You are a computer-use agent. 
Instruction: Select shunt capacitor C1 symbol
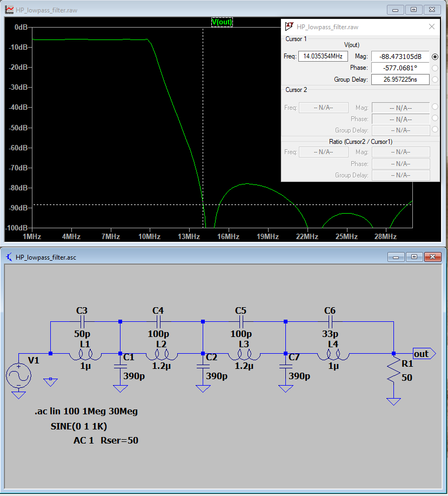(120, 367)
